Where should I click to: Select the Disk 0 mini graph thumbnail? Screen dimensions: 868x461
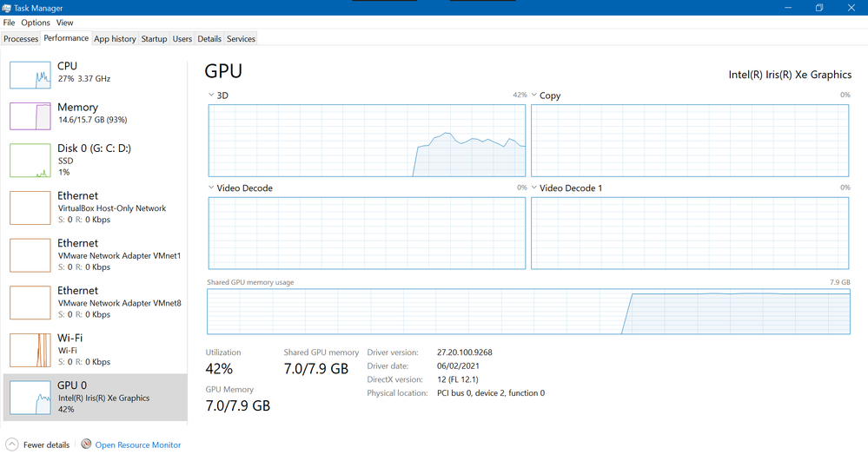point(30,161)
